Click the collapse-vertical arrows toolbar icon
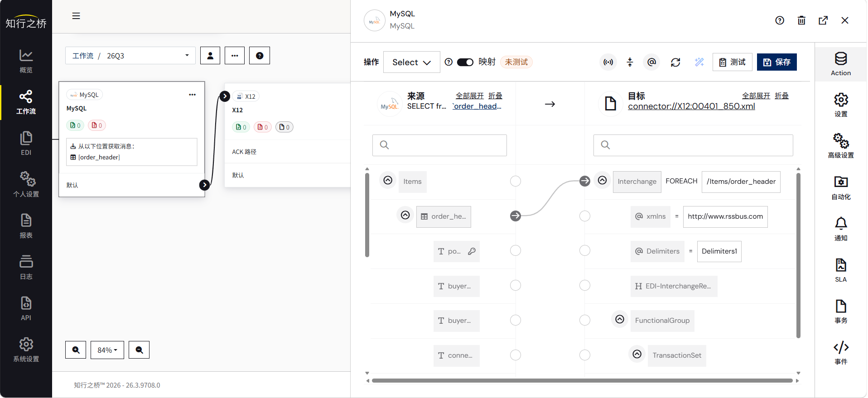The image size is (868, 398). (x=630, y=62)
